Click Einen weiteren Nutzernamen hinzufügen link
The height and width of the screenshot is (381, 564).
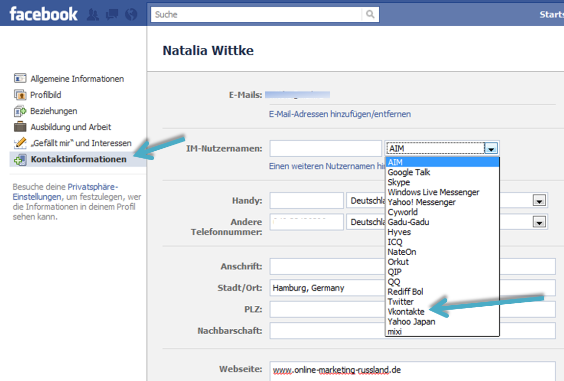(x=327, y=166)
